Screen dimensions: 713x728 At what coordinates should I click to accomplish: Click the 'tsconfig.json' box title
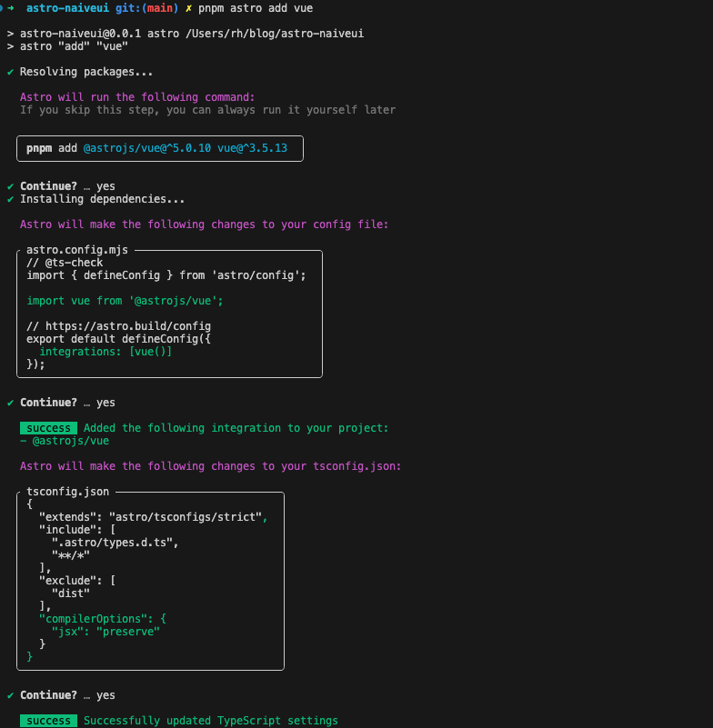pos(68,492)
